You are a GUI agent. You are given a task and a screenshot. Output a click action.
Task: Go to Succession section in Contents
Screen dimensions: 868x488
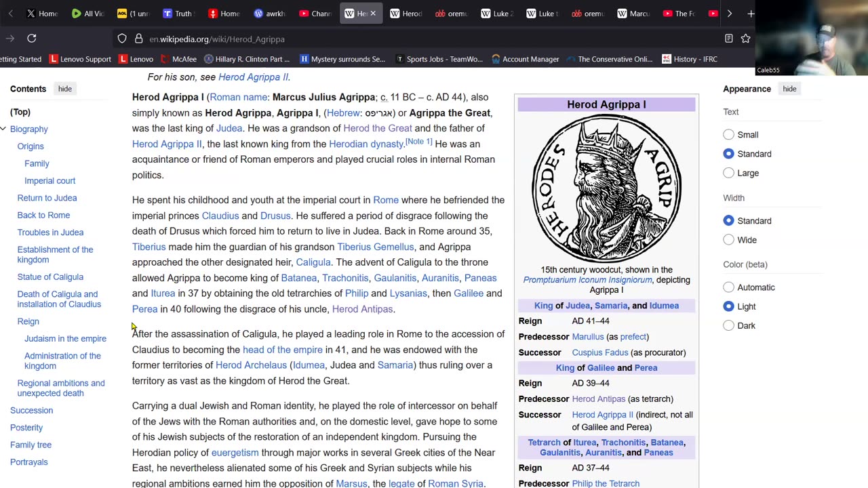click(x=31, y=411)
